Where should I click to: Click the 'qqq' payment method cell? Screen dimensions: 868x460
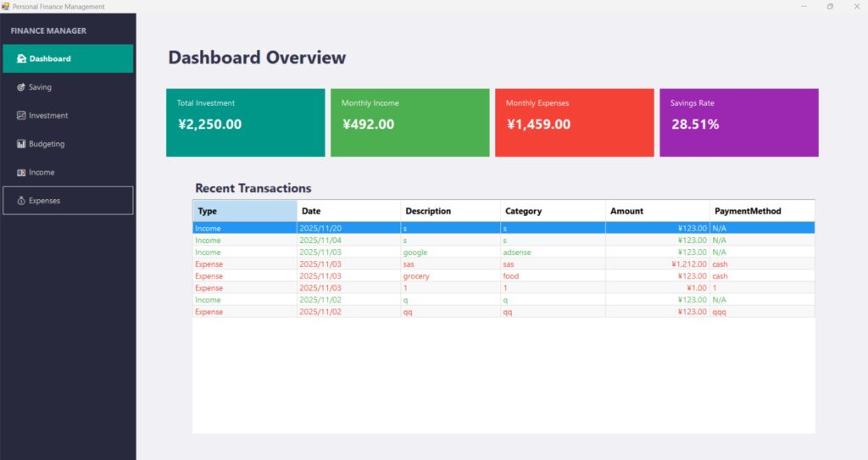point(762,313)
